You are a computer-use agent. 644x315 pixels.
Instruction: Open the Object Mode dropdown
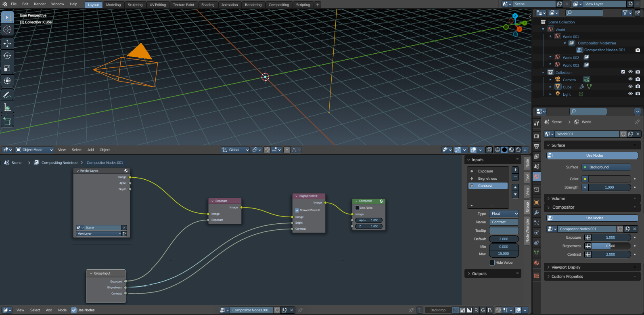(x=34, y=150)
